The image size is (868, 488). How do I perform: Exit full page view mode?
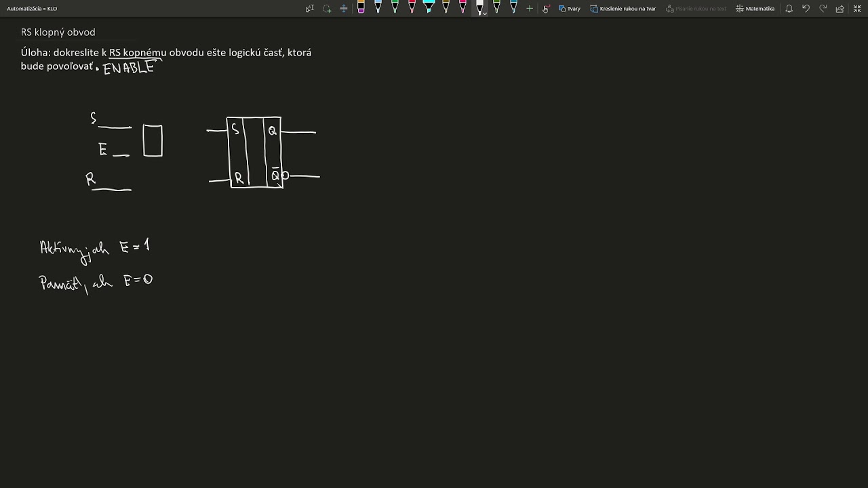tap(856, 9)
